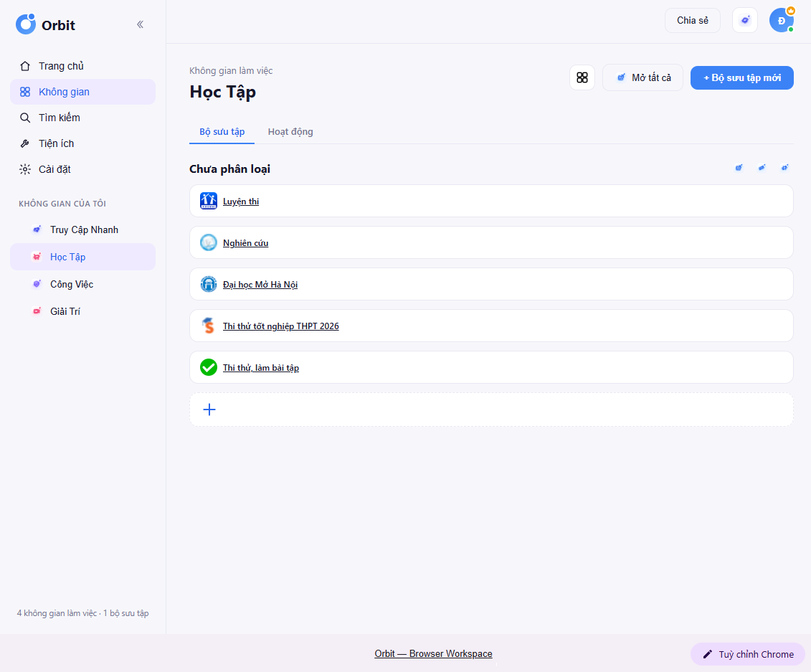Collapse the Orbit sidebar with double chevron

pyautogui.click(x=140, y=24)
